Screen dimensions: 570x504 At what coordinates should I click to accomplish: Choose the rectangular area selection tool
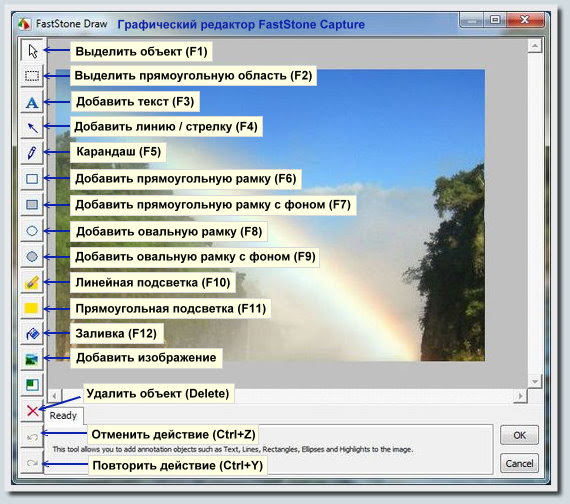(x=32, y=76)
